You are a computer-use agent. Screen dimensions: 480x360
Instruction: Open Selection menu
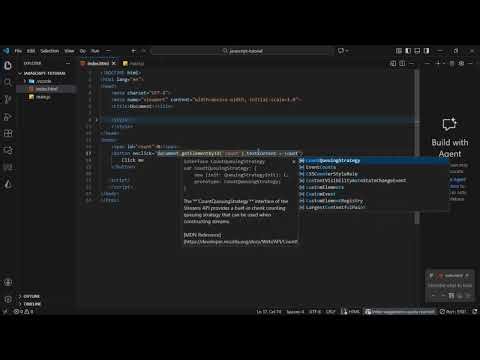pyautogui.click(x=49, y=51)
